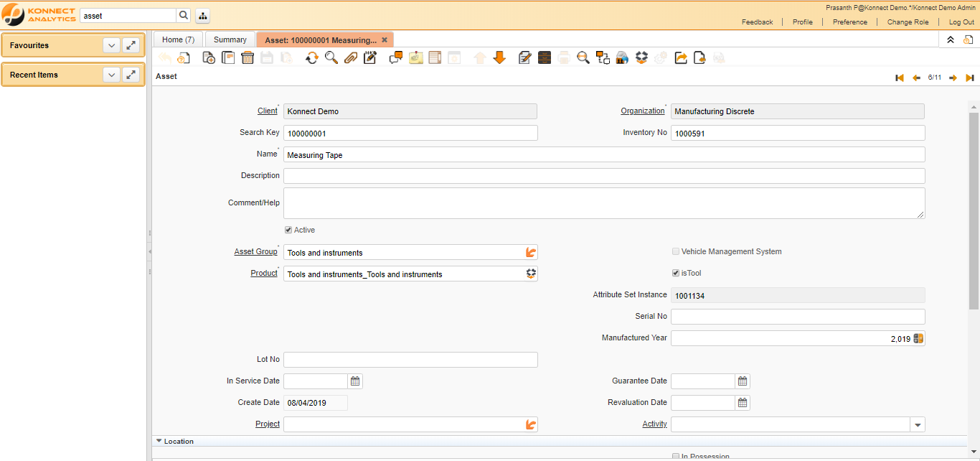Click the Log Out link
Viewport: 980px width, 461px height.
click(962, 22)
